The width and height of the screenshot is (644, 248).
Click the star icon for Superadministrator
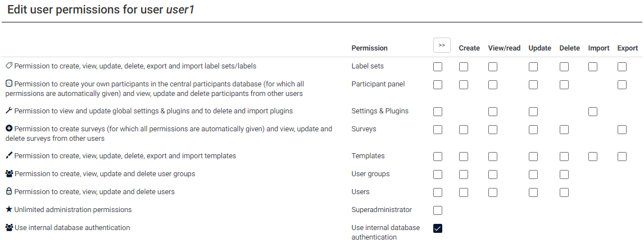point(8,210)
